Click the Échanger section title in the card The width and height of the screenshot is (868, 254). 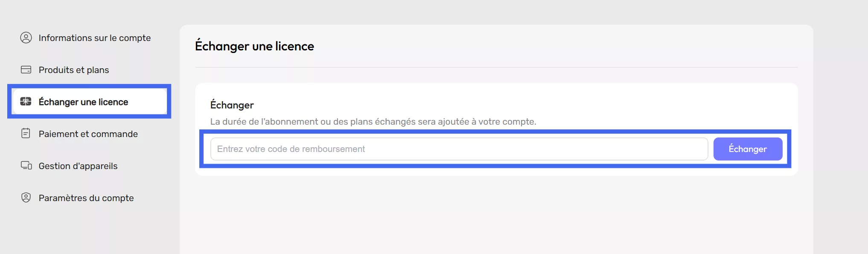click(232, 105)
